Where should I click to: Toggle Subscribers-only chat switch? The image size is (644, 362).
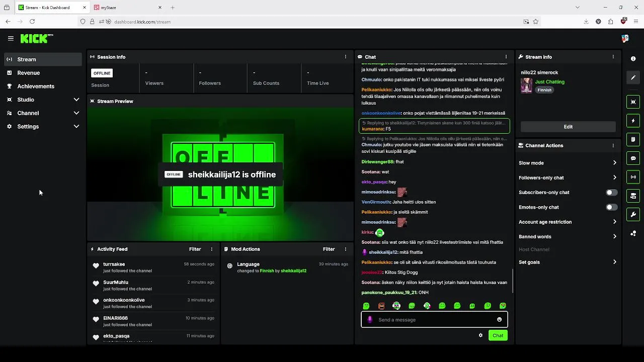(611, 193)
